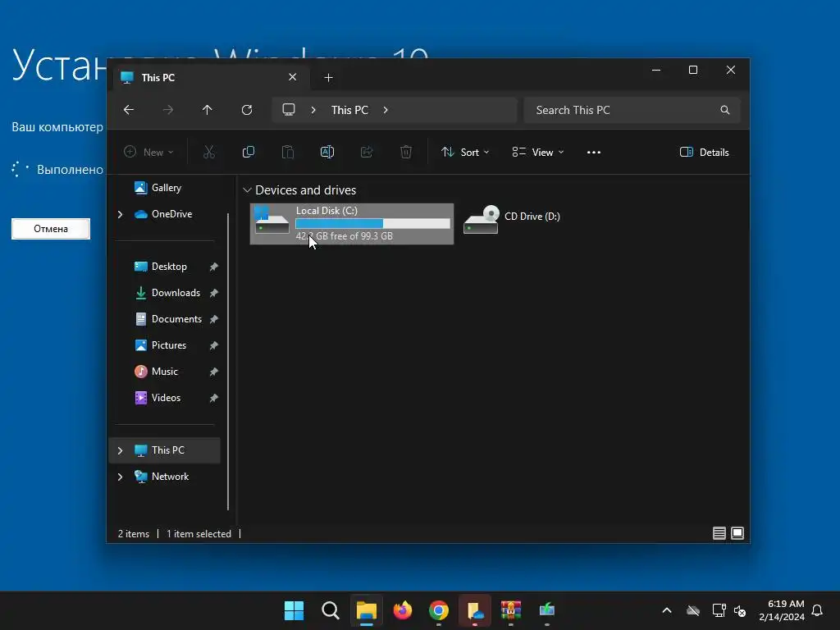
Task: Click the navigation pane scrollbar
Action: [228, 362]
